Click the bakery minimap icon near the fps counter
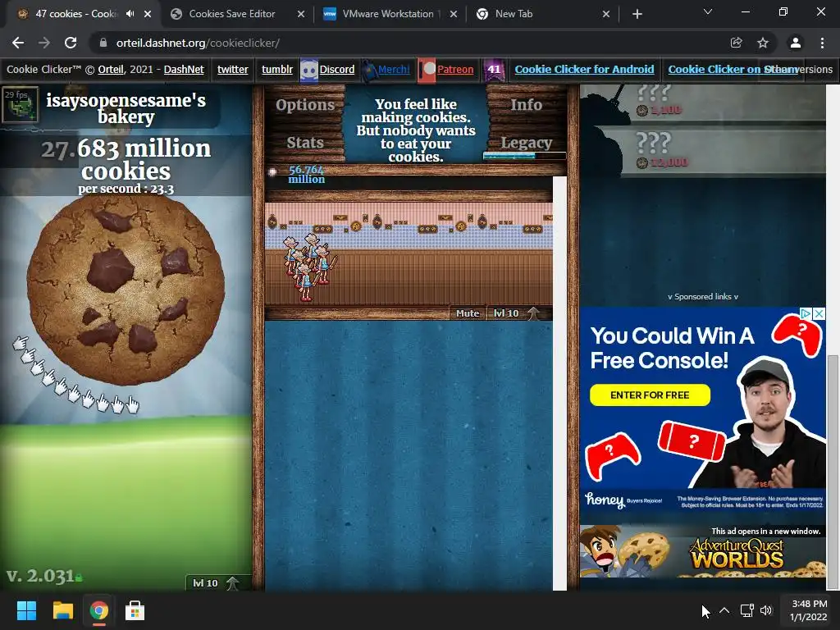This screenshot has height=630, width=840. point(21,104)
